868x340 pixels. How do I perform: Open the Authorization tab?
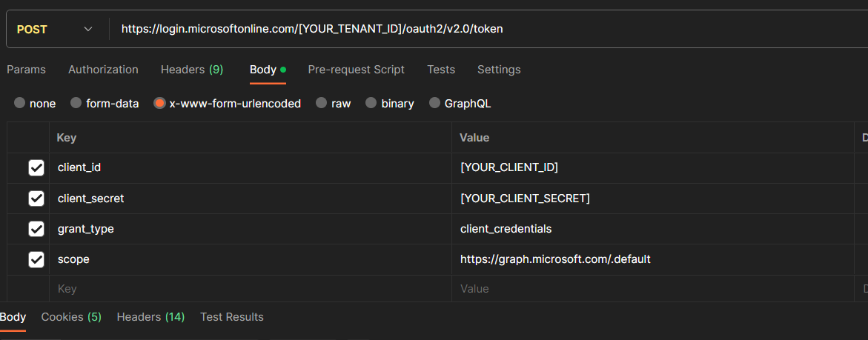[103, 70]
